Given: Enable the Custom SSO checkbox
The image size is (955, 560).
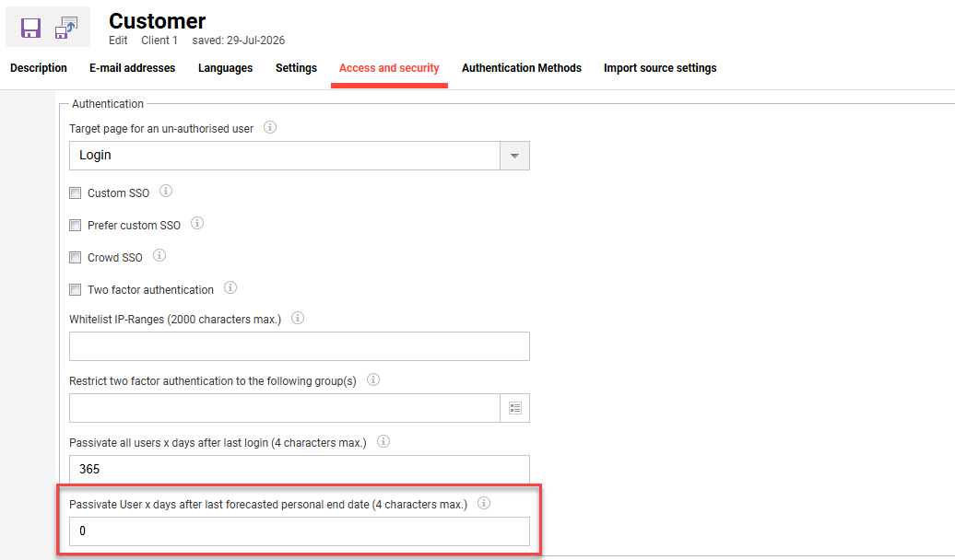Looking at the screenshot, I should 75,192.
